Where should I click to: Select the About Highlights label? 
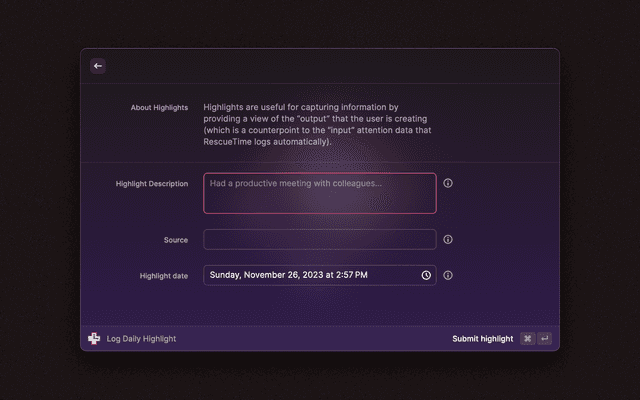pyautogui.click(x=159, y=107)
